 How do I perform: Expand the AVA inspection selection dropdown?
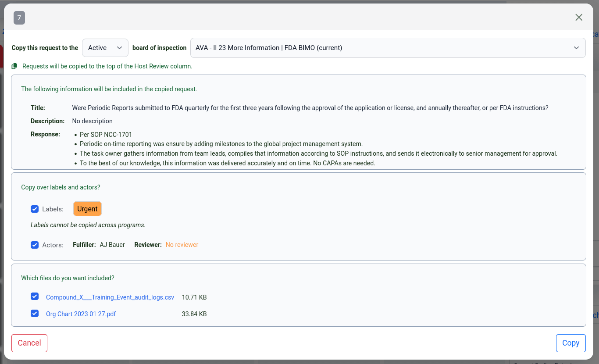click(388, 48)
